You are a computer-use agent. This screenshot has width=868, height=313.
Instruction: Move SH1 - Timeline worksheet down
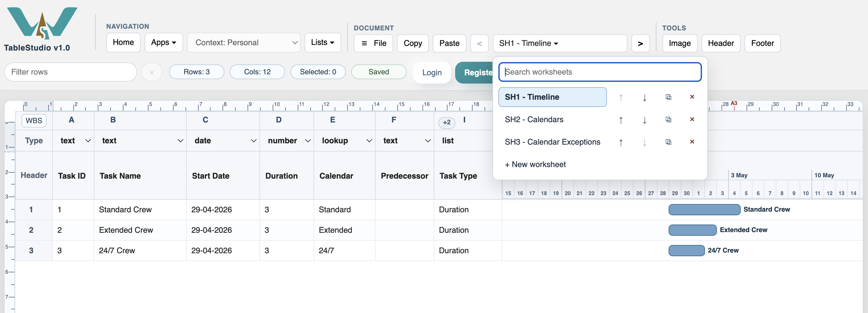pos(644,97)
